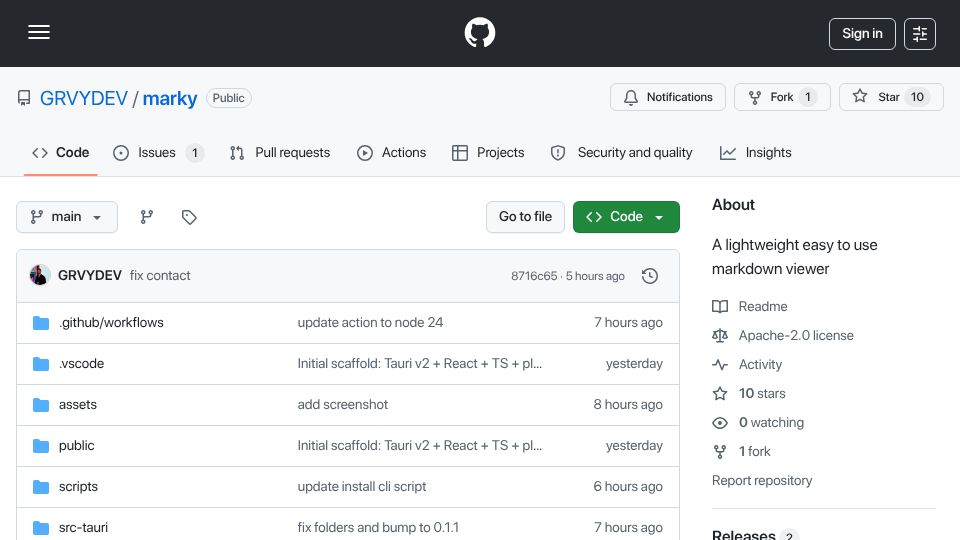Open the Issues tab

158,152
